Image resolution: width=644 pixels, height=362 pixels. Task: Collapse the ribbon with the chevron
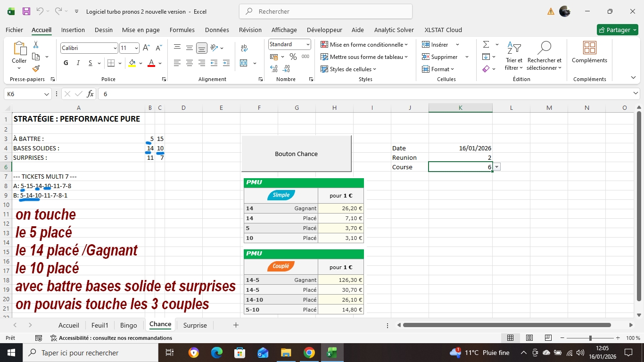633,78
